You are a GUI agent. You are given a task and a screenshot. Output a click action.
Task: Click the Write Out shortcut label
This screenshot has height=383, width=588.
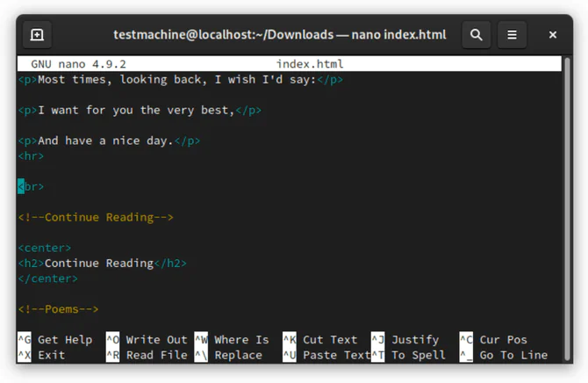(156, 340)
